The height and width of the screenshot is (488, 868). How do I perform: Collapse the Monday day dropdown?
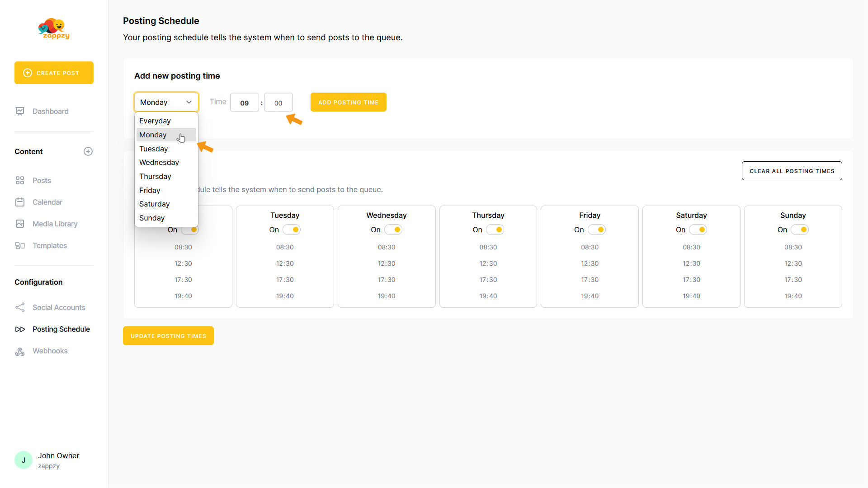(166, 102)
